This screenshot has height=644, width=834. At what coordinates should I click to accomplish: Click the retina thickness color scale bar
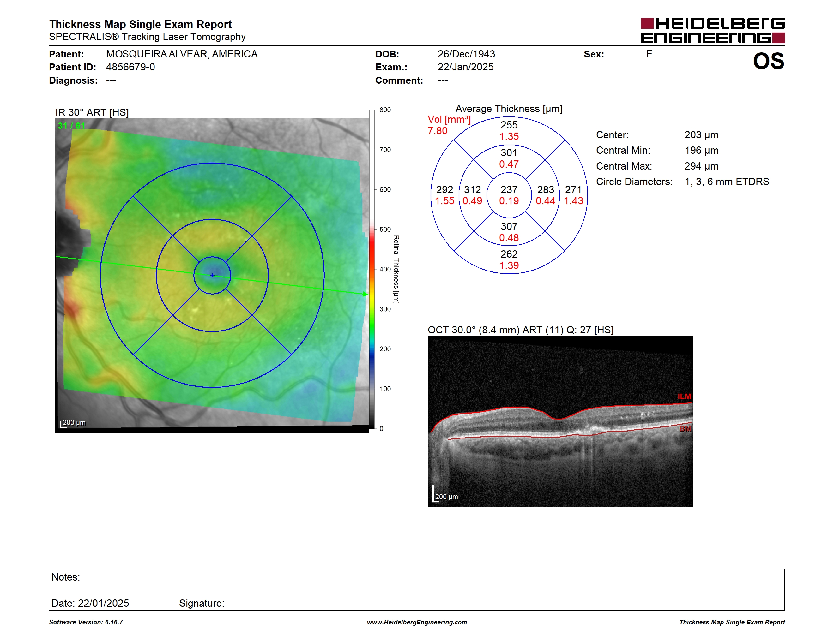coord(372,269)
